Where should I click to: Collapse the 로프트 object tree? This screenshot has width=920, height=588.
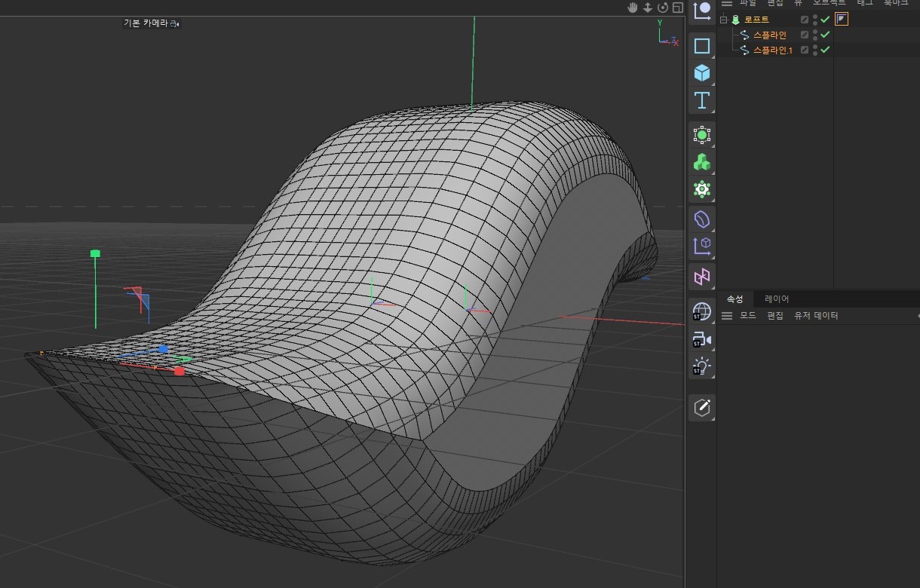724,20
